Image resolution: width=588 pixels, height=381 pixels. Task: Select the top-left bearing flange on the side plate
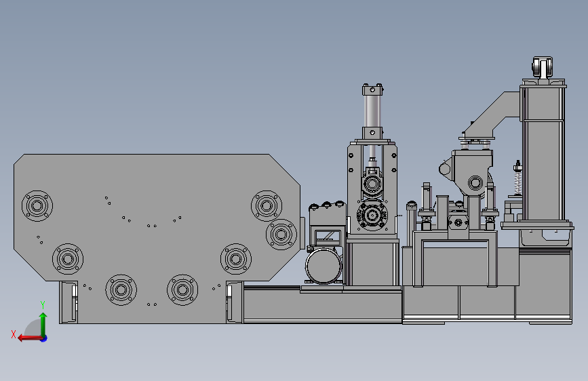click(37, 206)
